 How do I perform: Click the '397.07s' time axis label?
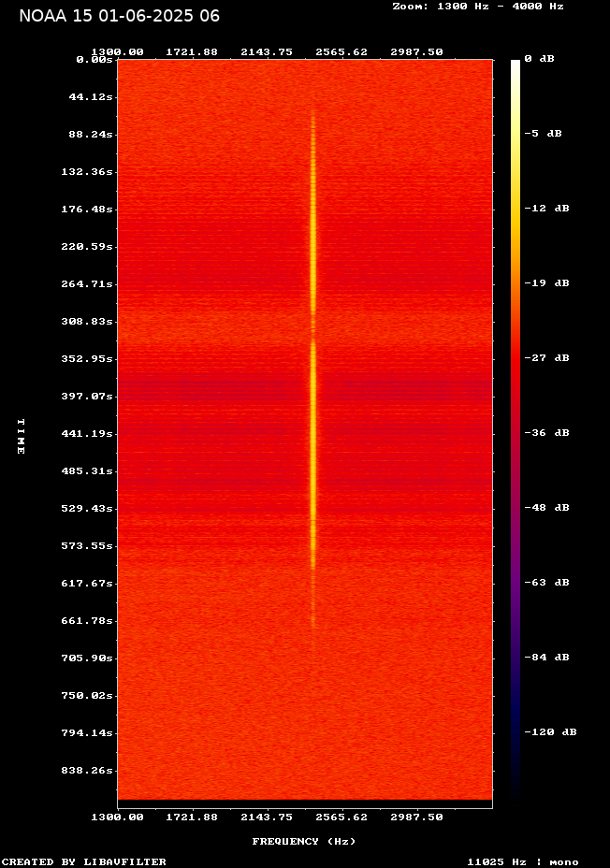87,397
